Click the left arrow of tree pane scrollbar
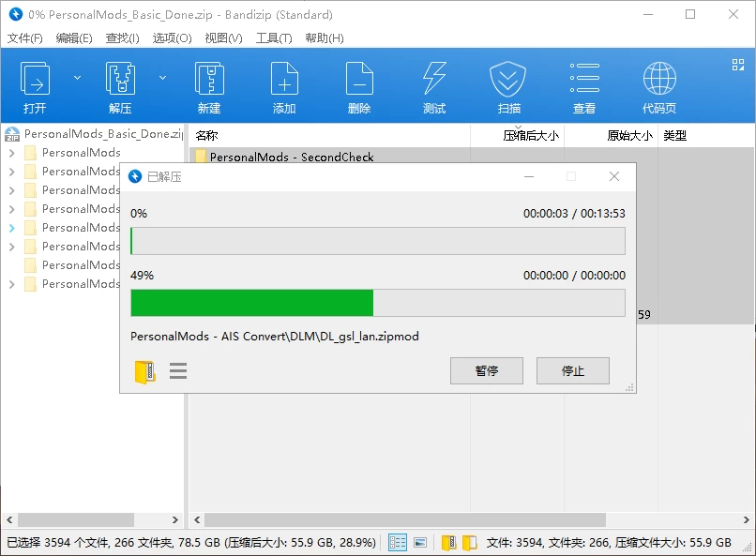Viewport: 756px width, 556px height. click(9, 519)
